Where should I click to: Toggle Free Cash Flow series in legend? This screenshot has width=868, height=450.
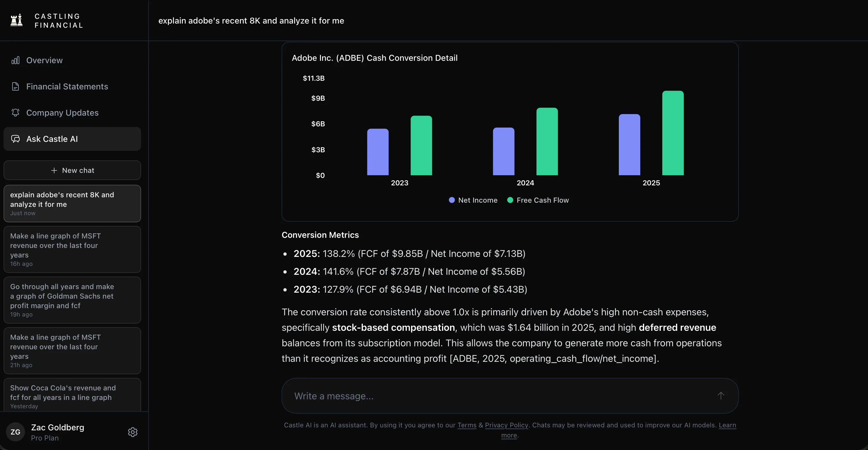538,200
